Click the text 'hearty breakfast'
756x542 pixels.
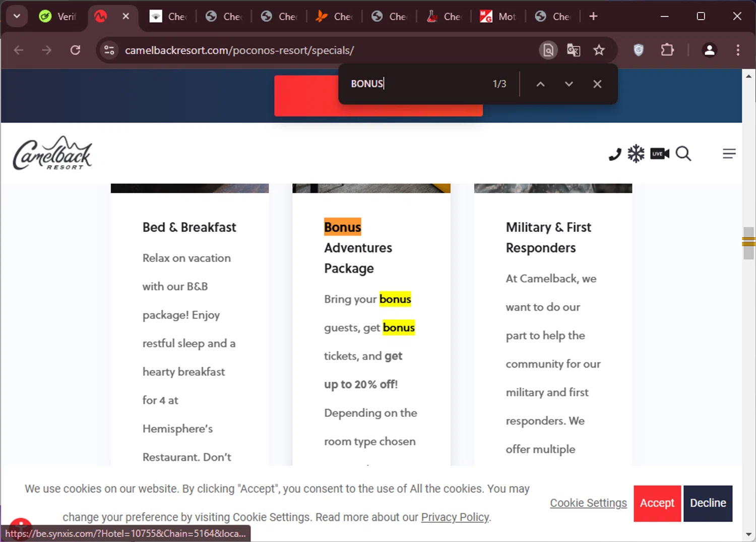(x=183, y=372)
